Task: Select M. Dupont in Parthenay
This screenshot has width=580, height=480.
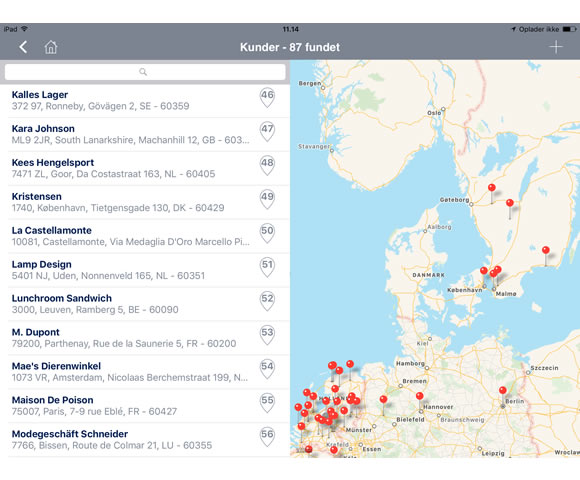Action: point(148,338)
